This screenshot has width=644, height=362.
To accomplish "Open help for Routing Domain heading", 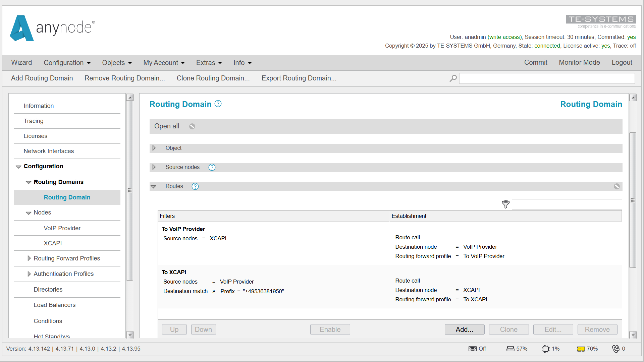I will click(x=218, y=104).
